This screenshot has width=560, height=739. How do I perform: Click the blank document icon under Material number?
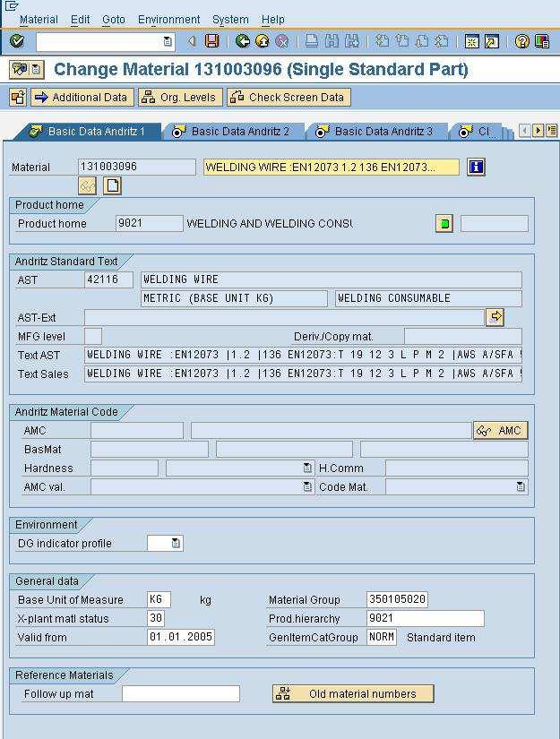coord(113,185)
